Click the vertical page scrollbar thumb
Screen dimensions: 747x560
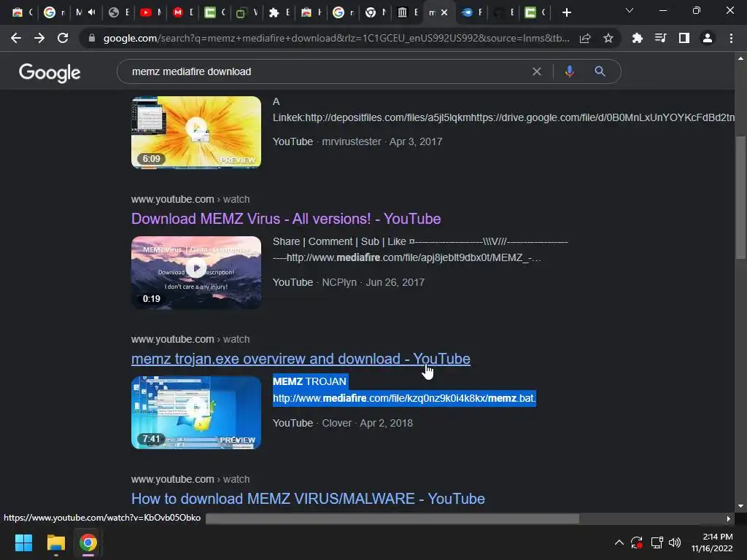740,198
